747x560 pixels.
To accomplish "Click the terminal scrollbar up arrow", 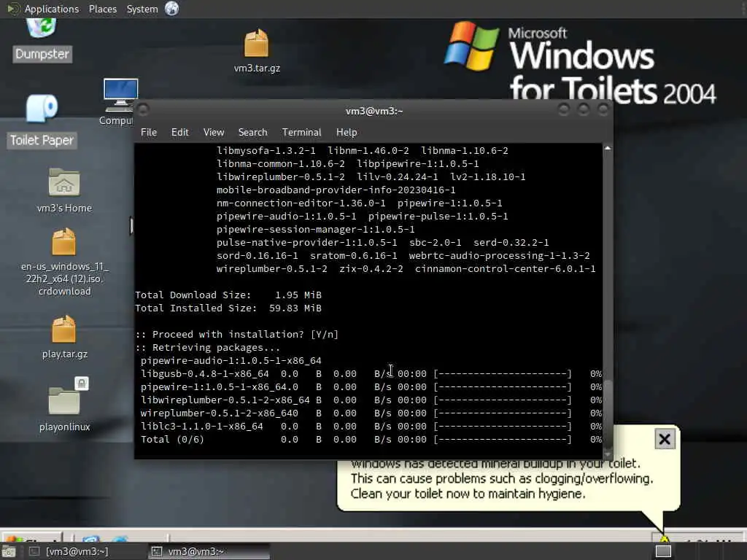I will tap(608, 149).
